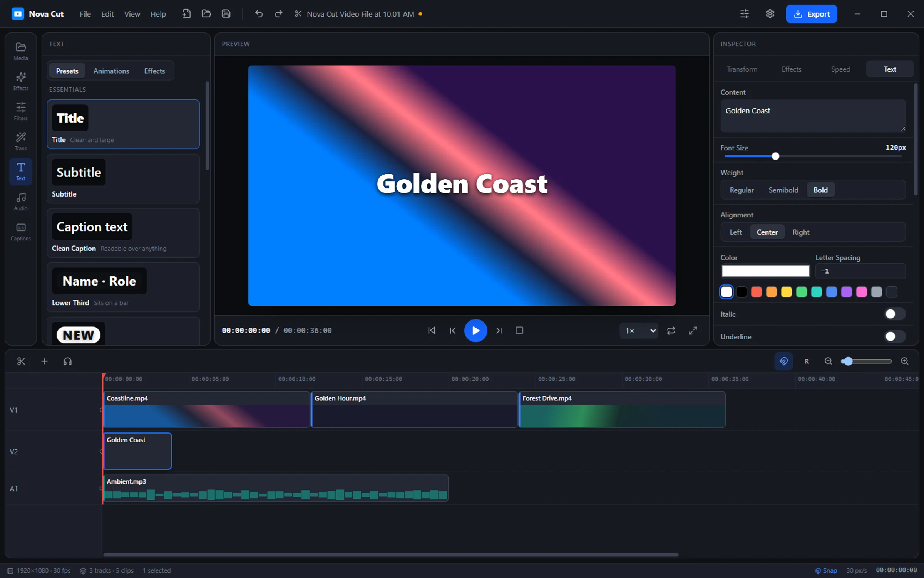The height and width of the screenshot is (578, 924).
Task: Toggle timeline snapping magnet button
Action: point(783,361)
